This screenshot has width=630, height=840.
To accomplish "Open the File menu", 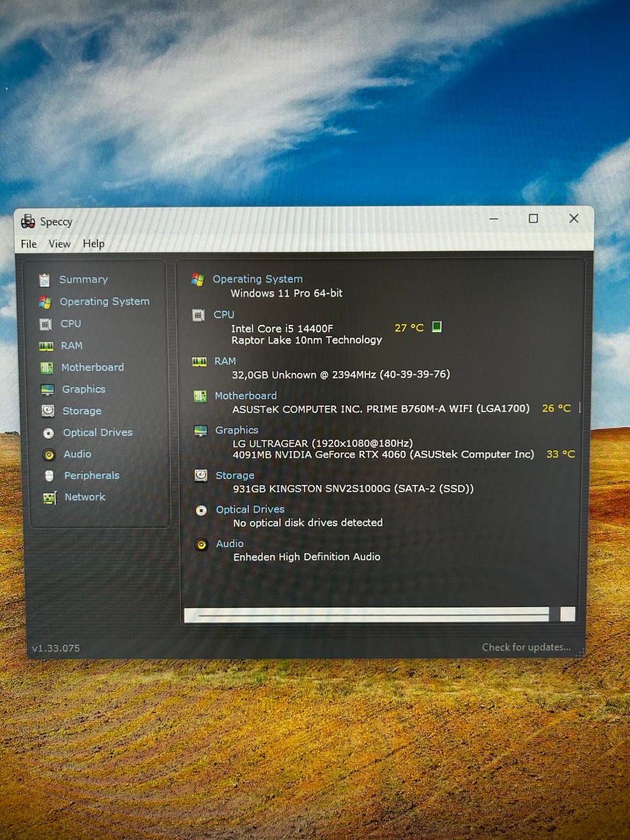I will (29, 244).
